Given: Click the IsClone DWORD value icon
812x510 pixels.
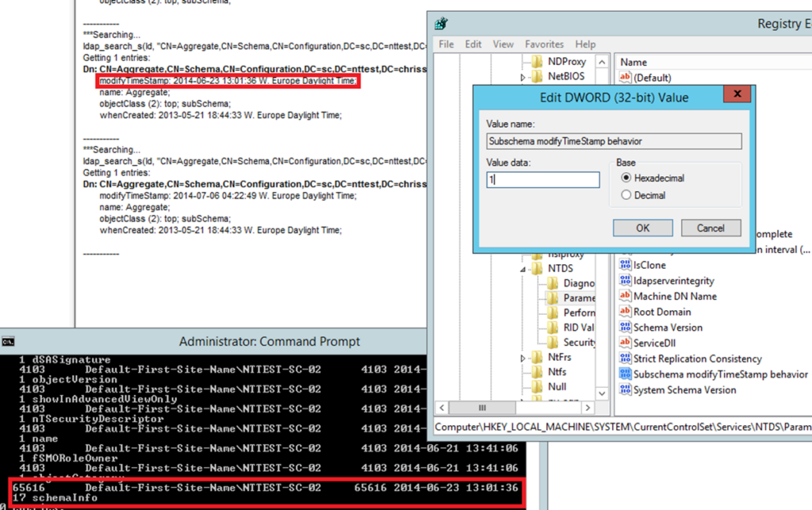Looking at the screenshot, I should tap(625, 265).
